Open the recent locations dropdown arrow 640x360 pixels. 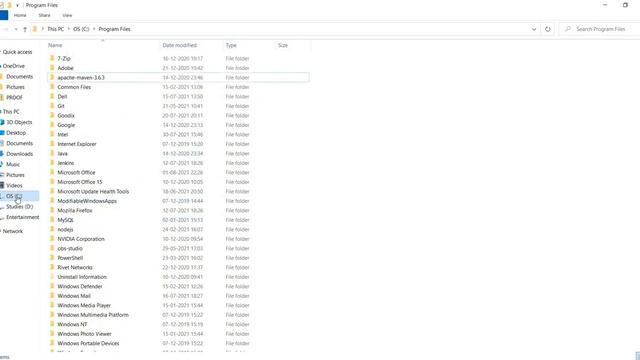[x=16, y=29]
